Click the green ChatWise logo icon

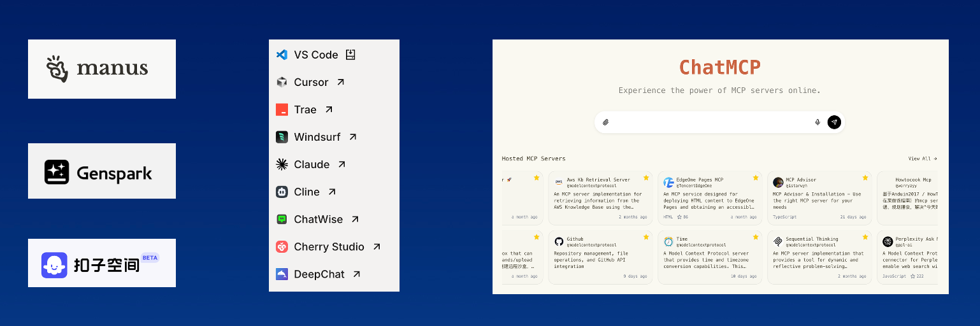click(x=282, y=219)
